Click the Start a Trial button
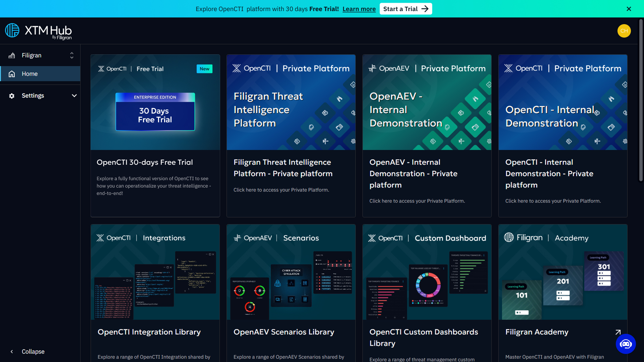 (405, 9)
